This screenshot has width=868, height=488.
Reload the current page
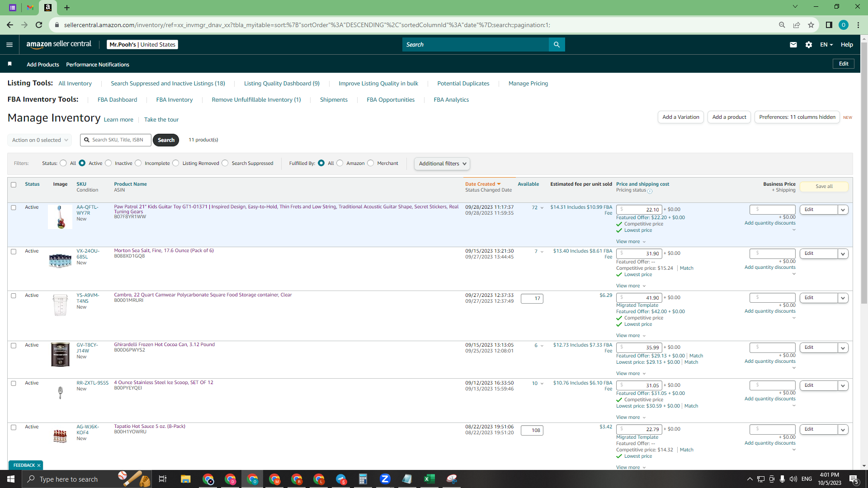click(39, 25)
